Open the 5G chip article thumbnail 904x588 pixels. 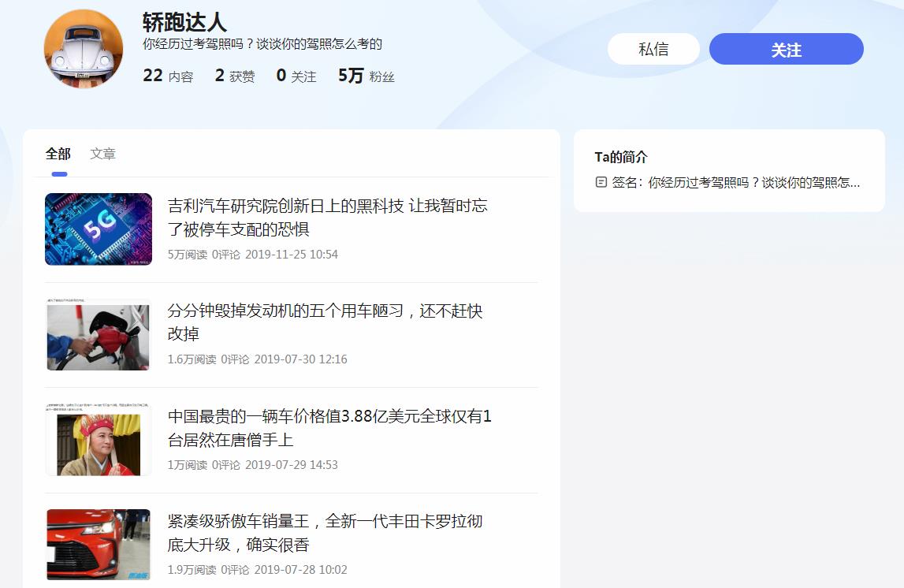tap(99, 229)
